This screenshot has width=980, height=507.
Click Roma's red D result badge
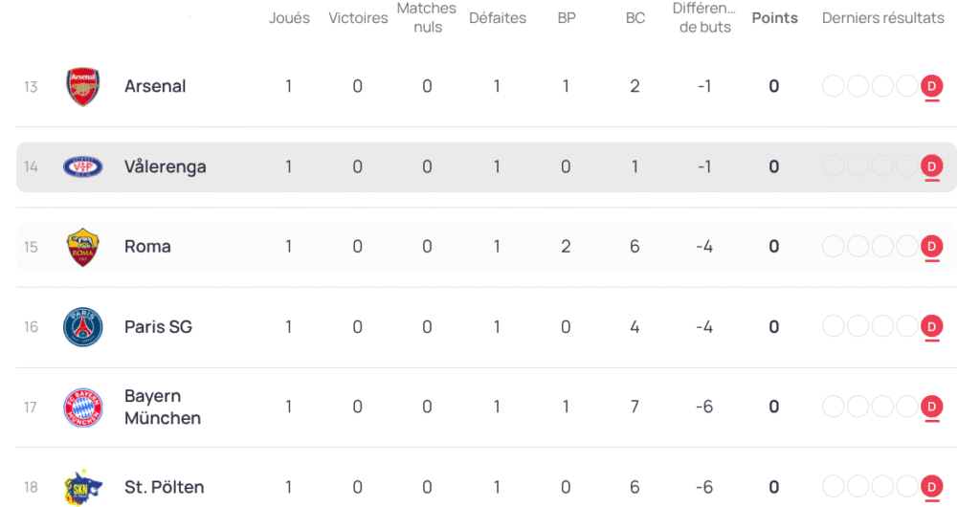pyautogui.click(x=931, y=247)
